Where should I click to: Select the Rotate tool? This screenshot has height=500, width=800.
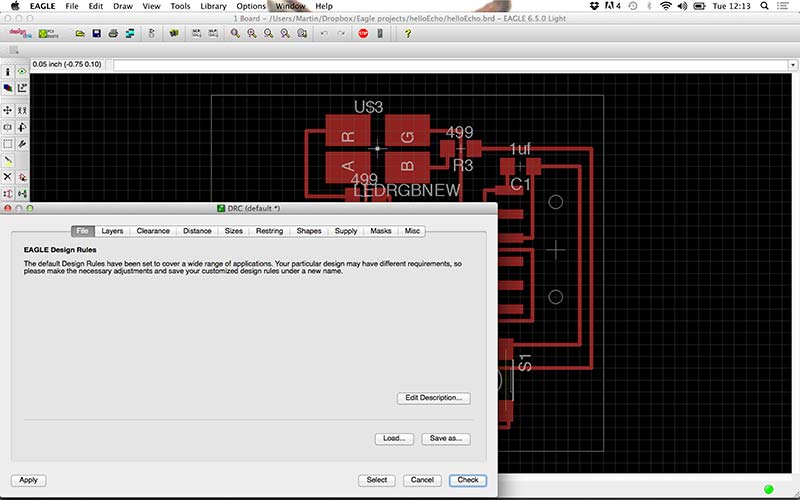22,127
